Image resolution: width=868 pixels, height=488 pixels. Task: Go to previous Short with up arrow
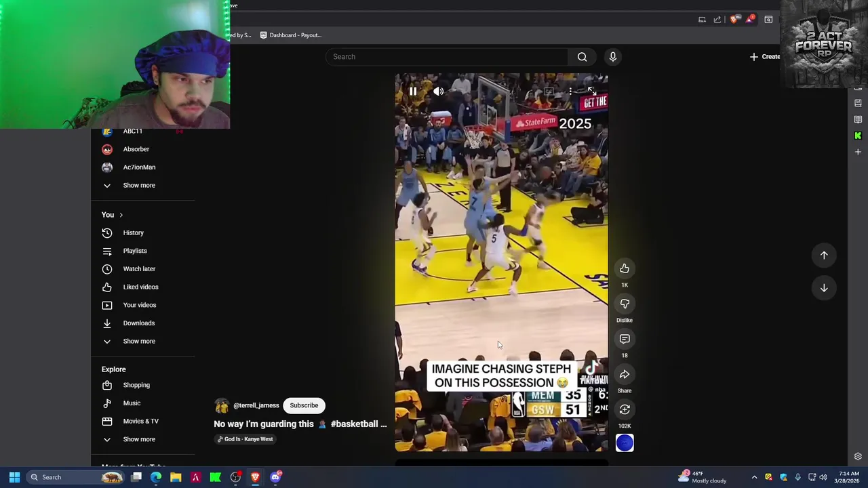[x=824, y=256]
